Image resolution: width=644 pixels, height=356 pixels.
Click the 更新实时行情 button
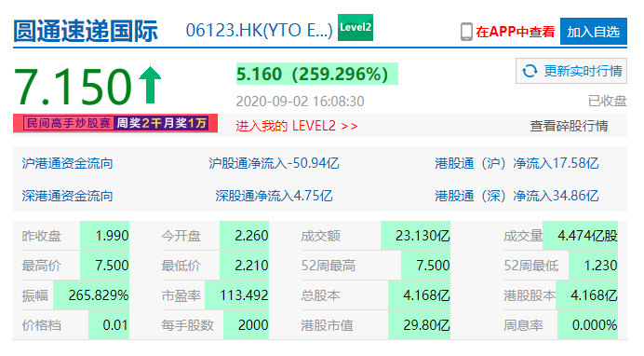[571, 71]
